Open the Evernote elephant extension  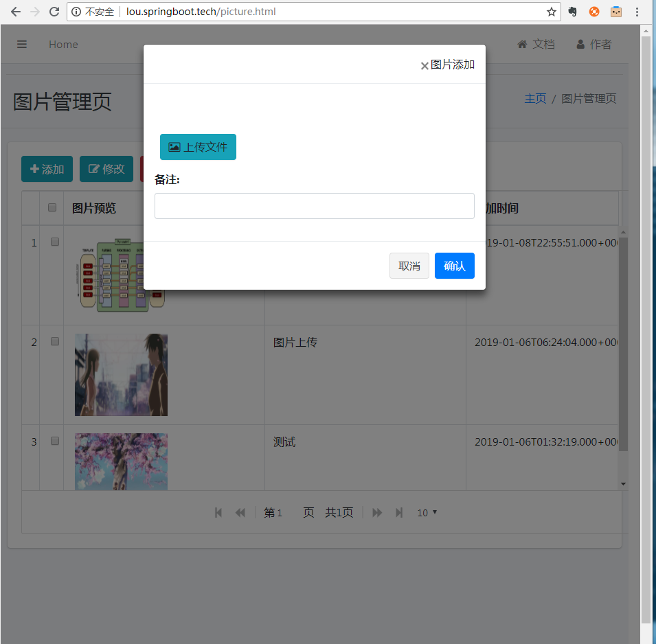click(x=572, y=12)
